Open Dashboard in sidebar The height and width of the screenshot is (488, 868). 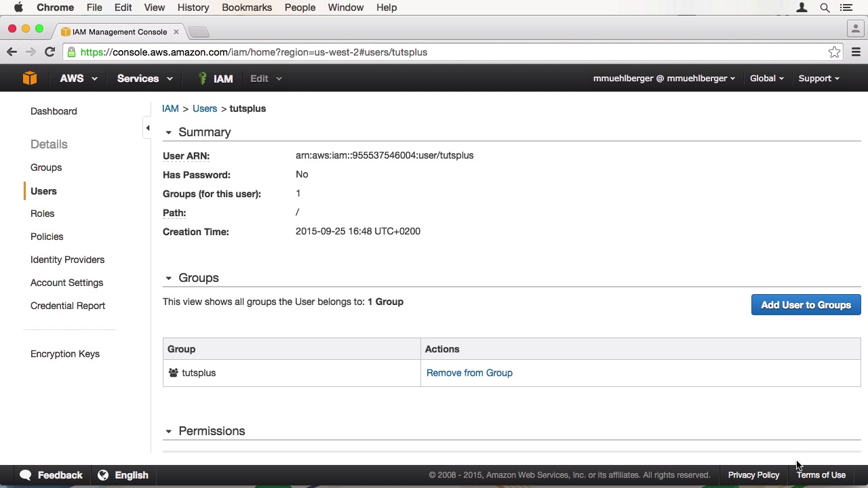point(54,111)
